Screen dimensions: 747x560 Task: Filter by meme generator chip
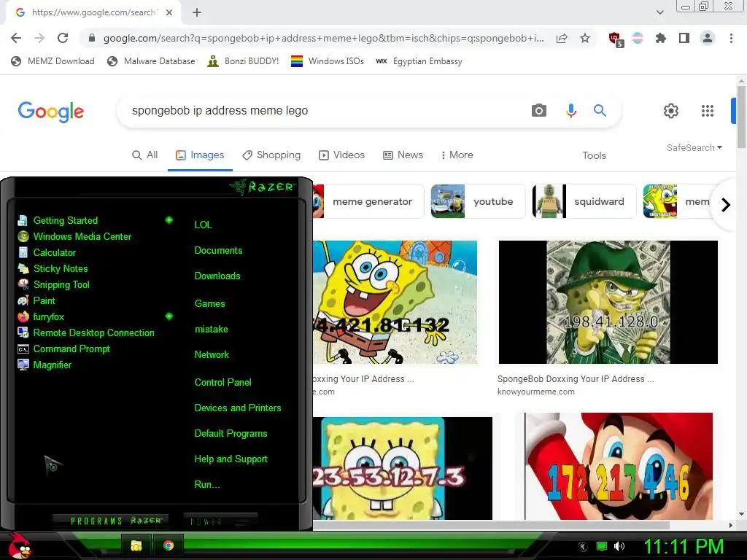click(368, 201)
